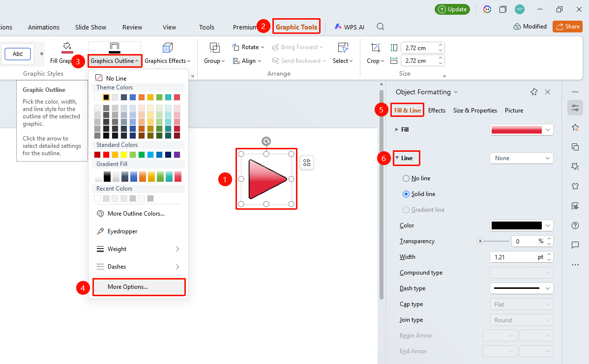Close the Object Formatting panel
This screenshot has width=589, height=364.
tap(548, 92)
